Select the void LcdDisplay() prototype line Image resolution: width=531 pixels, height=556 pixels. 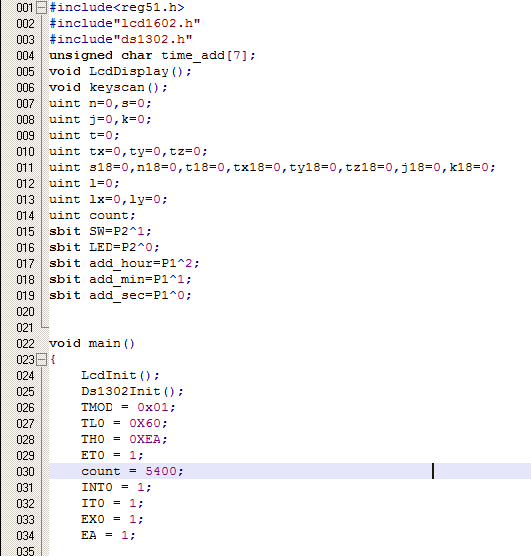pyautogui.click(x=120, y=72)
